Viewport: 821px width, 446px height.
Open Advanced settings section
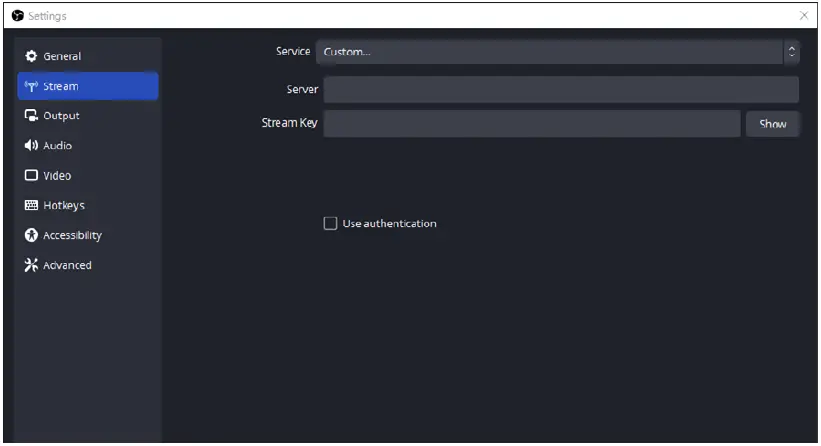pos(87,265)
